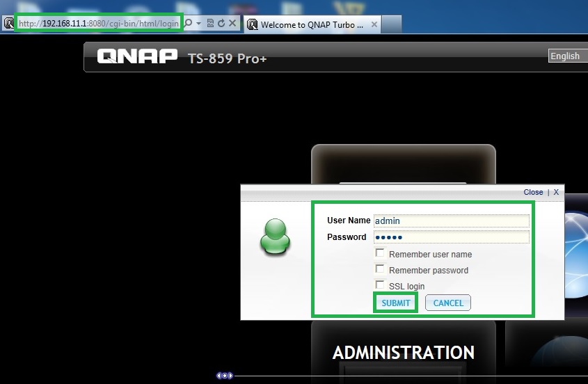Click the left arrow carousel control
The width and height of the screenshot is (588, 384).
pyautogui.click(x=218, y=376)
